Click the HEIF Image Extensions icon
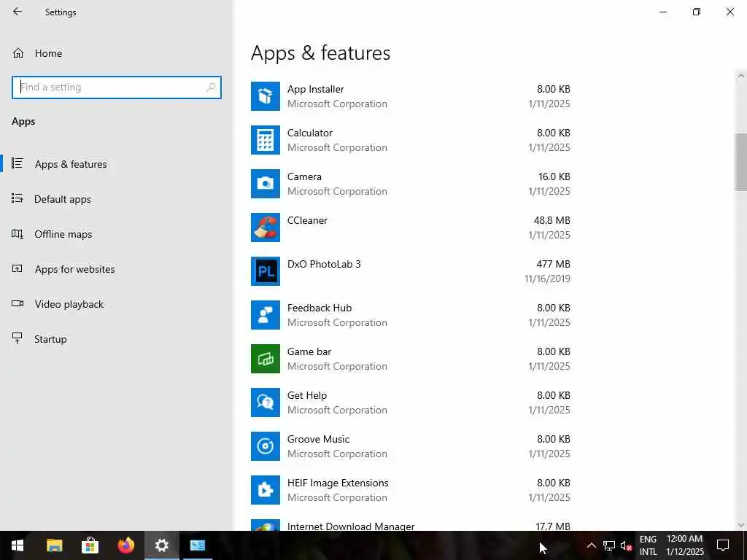747x560 pixels. click(x=266, y=491)
